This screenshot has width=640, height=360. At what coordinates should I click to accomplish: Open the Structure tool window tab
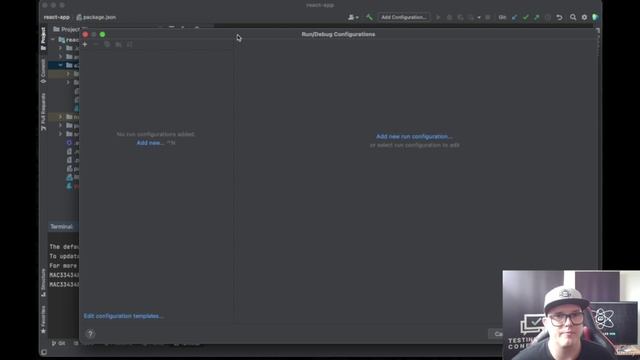click(43, 282)
